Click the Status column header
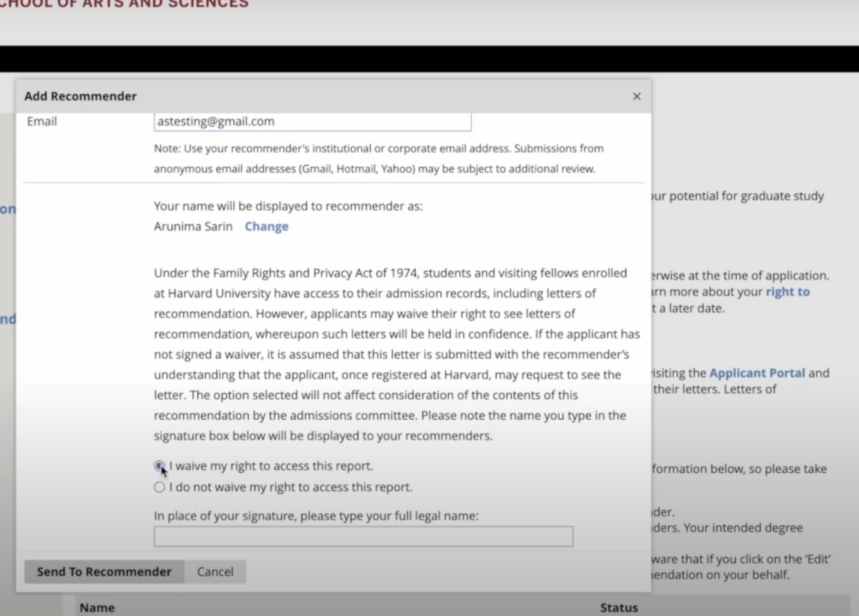Viewport: 859px width, 616px height. point(619,608)
